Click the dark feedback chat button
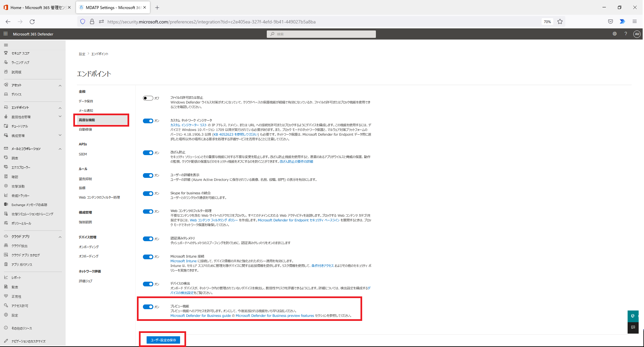 pos(633,328)
